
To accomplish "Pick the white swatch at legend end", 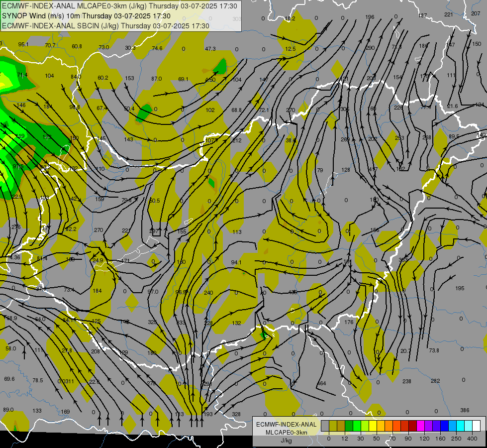I will [477, 426].
